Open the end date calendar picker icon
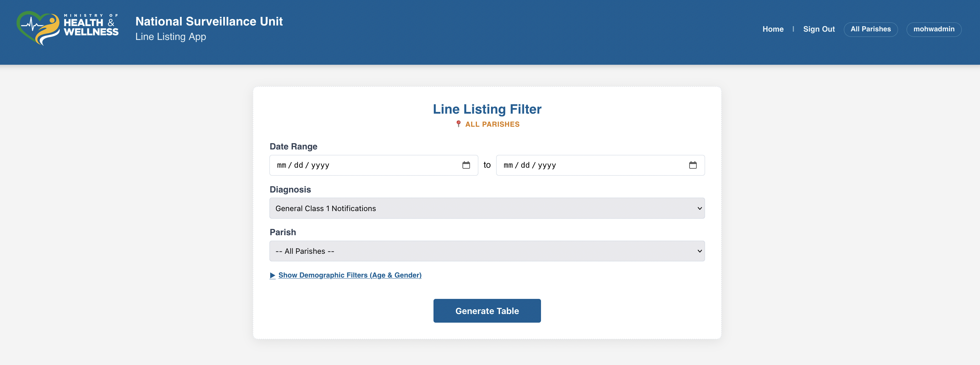Image resolution: width=980 pixels, height=365 pixels. (x=693, y=165)
